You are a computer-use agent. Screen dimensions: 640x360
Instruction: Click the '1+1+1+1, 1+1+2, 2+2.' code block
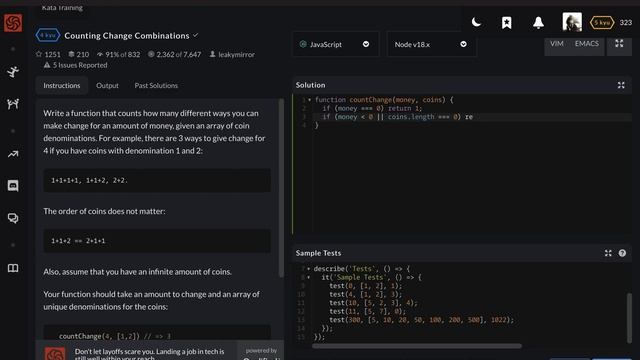157,180
